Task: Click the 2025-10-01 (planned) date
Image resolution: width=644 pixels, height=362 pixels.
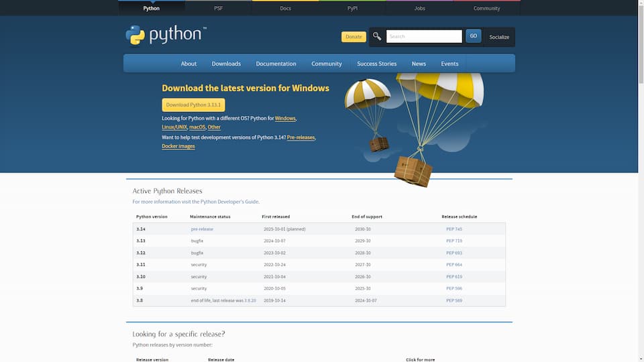Action: tap(284, 229)
